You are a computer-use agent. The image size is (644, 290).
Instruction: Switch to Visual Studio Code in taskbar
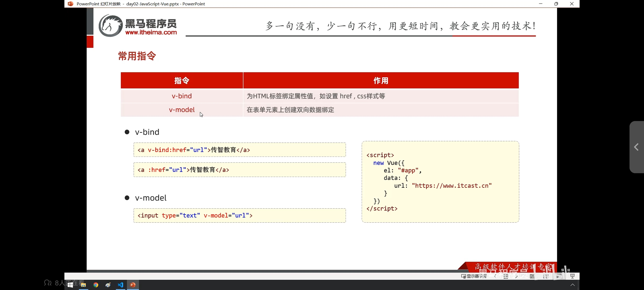pos(121,285)
